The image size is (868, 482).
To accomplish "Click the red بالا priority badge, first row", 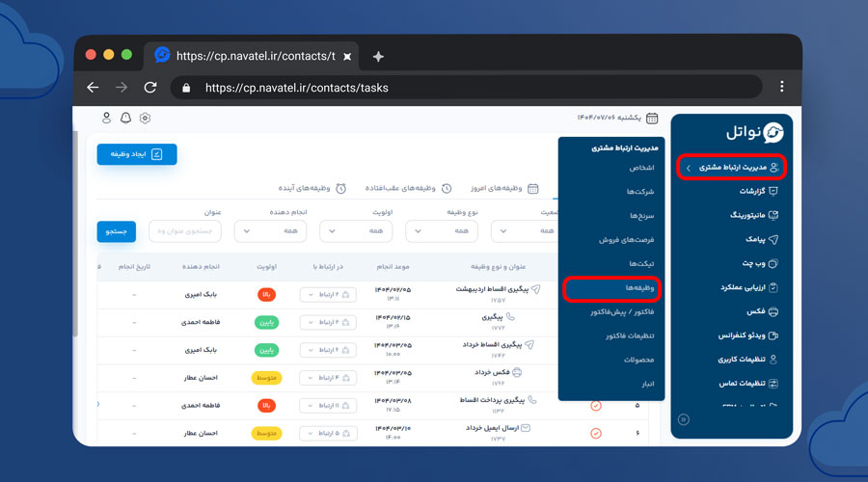I will 266,295.
